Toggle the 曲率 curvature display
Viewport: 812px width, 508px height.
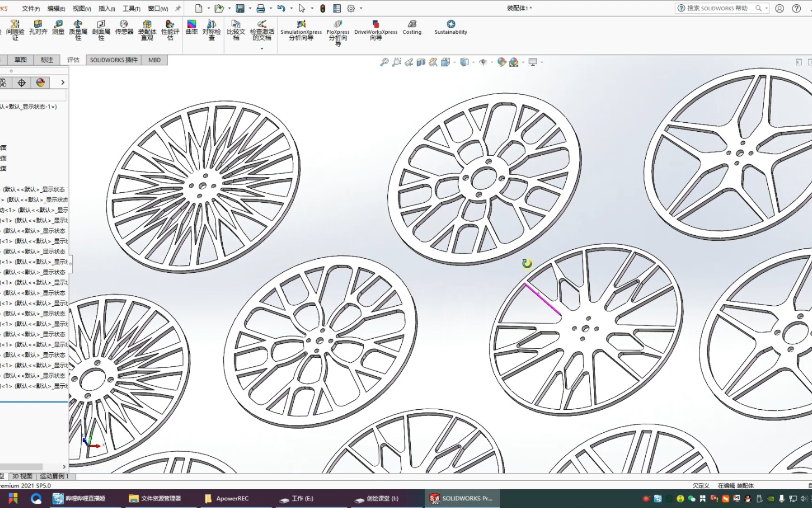point(192,28)
